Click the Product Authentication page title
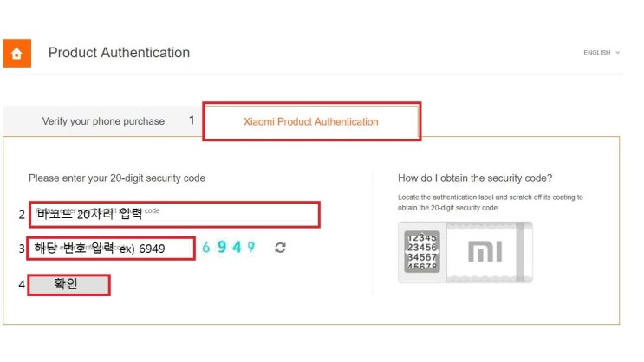This screenshot has width=644, height=362. (119, 53)
